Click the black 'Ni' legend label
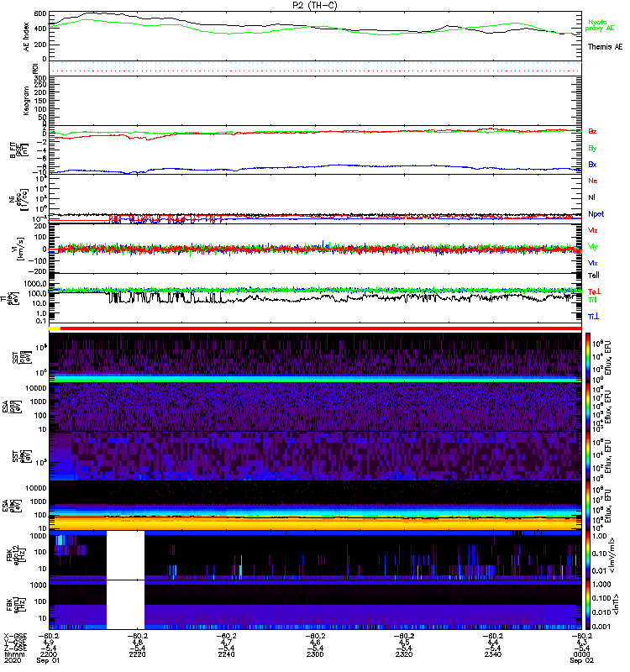Screen dimensions: 630x672 pyautogui.click(x=591, y=197)
